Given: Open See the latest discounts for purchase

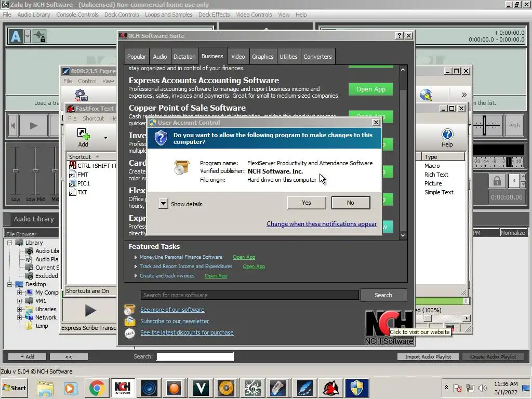Looking at the screenshot, I should pyautogui.click(x=187, y=332).
